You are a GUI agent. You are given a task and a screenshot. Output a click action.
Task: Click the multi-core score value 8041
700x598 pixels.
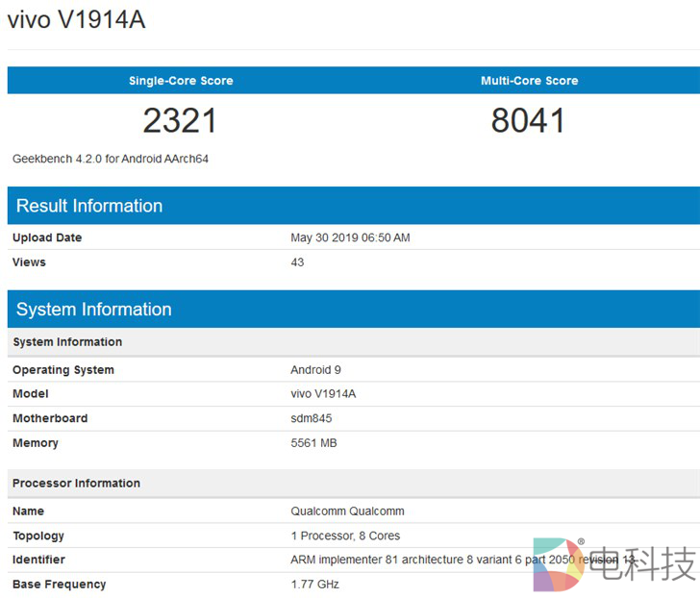(528, 120)
